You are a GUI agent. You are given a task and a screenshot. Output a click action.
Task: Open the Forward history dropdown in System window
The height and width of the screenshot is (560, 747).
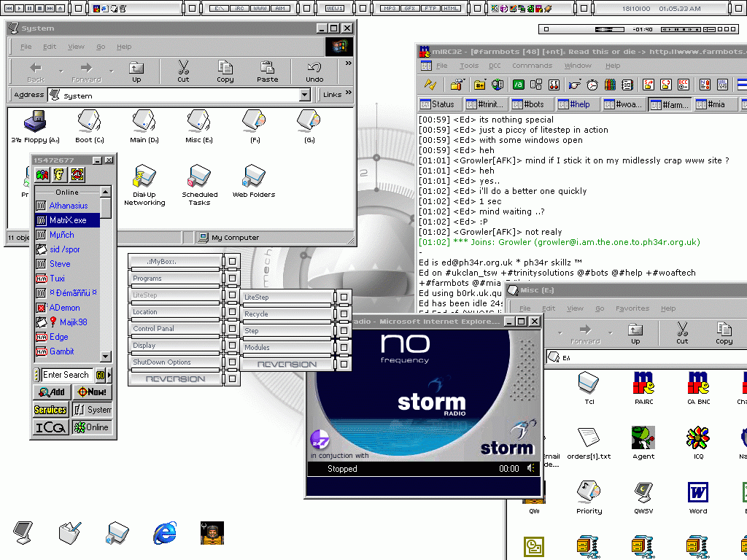click(111, 71)
